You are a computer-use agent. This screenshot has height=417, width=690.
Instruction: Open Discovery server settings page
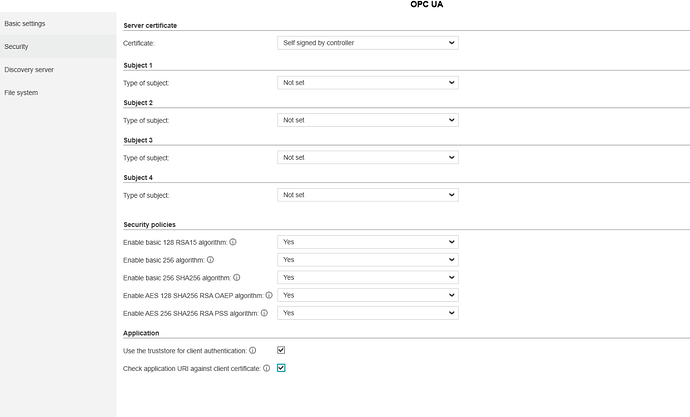coord(29,70)
